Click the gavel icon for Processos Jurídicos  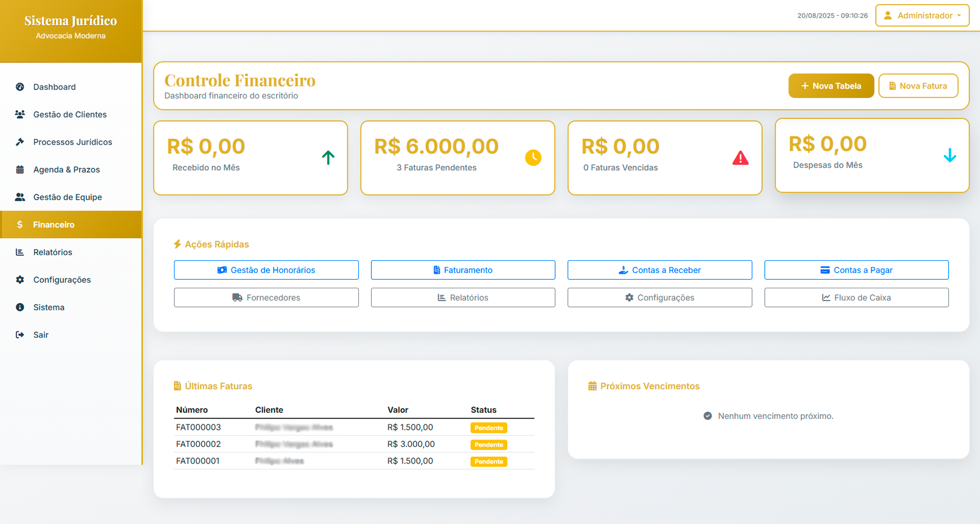(20, 142)
